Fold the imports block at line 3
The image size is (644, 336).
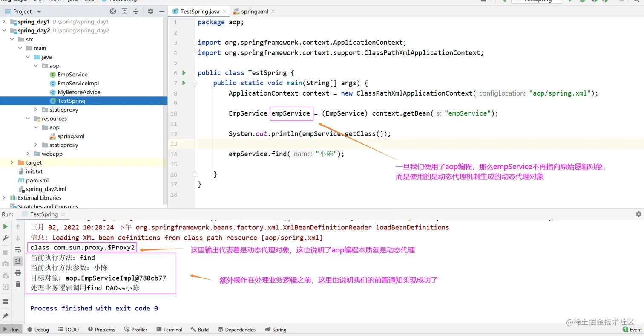195,43
